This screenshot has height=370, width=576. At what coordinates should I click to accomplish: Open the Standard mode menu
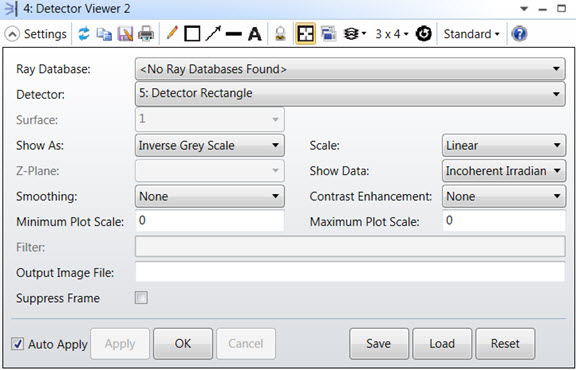pyautogui.click(x=471, y=34)
